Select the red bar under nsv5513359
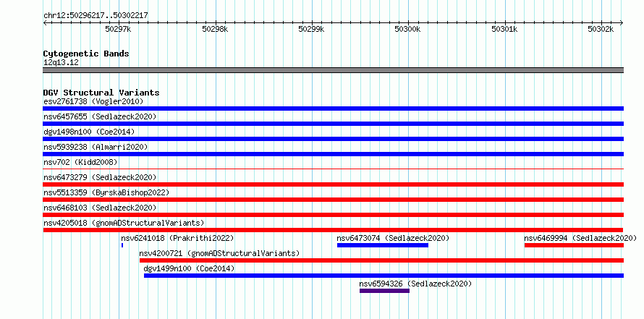Screen dimensions: 644x319 click(333, 200)
